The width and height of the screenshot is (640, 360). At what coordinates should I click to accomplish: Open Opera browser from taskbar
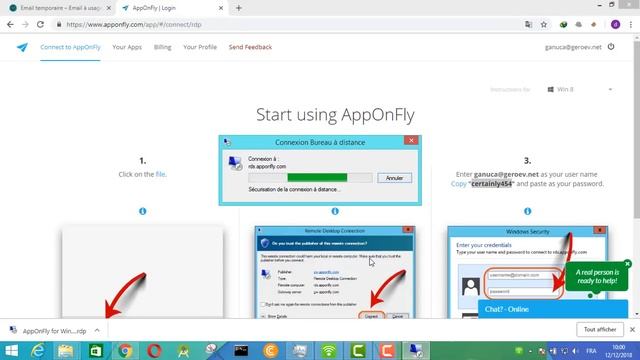(154, 351)
